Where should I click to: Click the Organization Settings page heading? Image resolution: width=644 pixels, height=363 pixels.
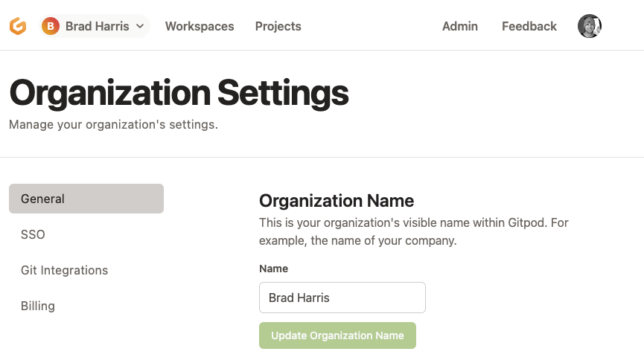click(179, 93)
